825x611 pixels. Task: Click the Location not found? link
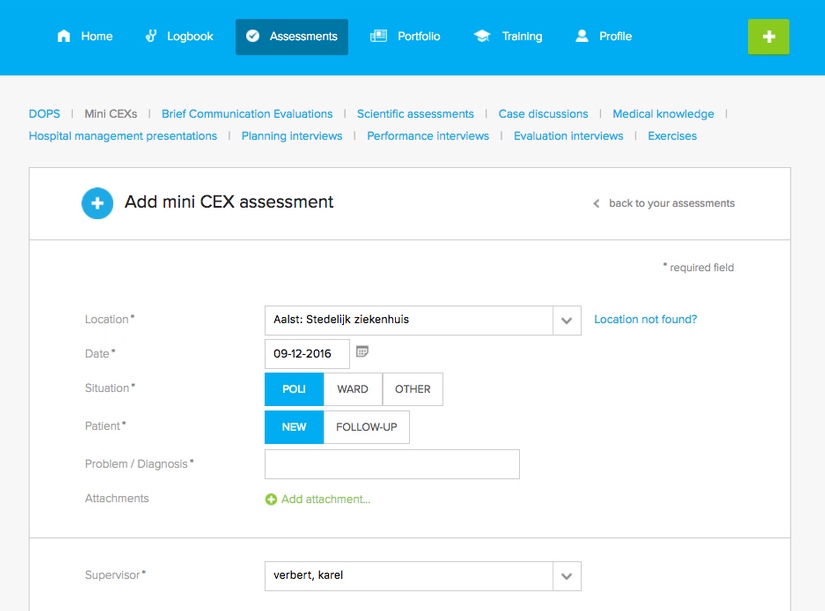tap(646, 319)
